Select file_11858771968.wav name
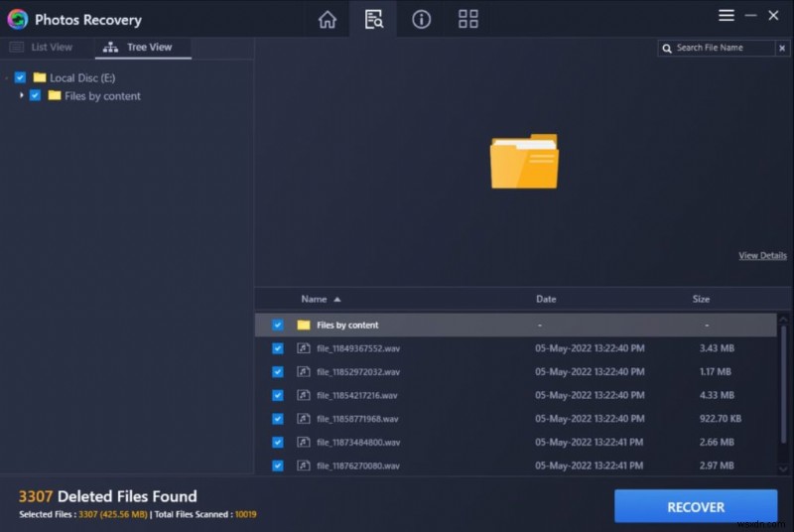 (357, 419)
